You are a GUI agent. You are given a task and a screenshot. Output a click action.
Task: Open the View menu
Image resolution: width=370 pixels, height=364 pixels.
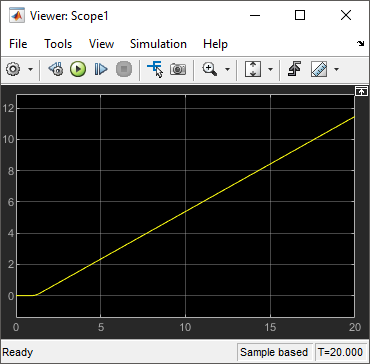click(101, 44)
